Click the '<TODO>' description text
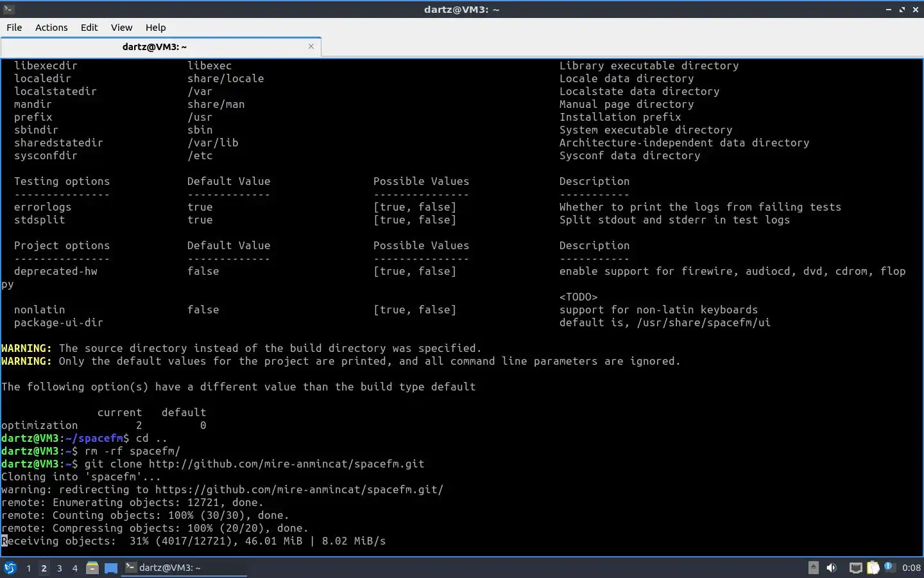The width and height of the screenshot is (924, 578). [x=578, y=297]
